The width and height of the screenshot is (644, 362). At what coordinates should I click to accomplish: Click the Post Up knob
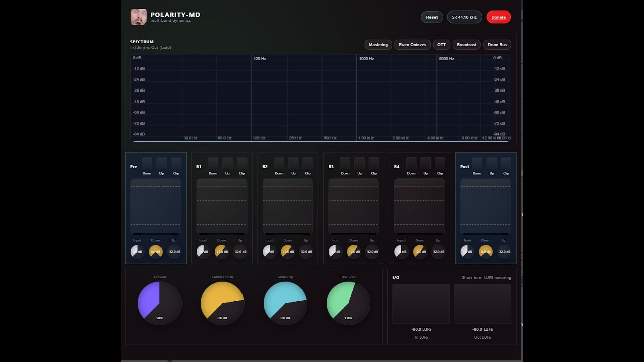pos(504,251)
